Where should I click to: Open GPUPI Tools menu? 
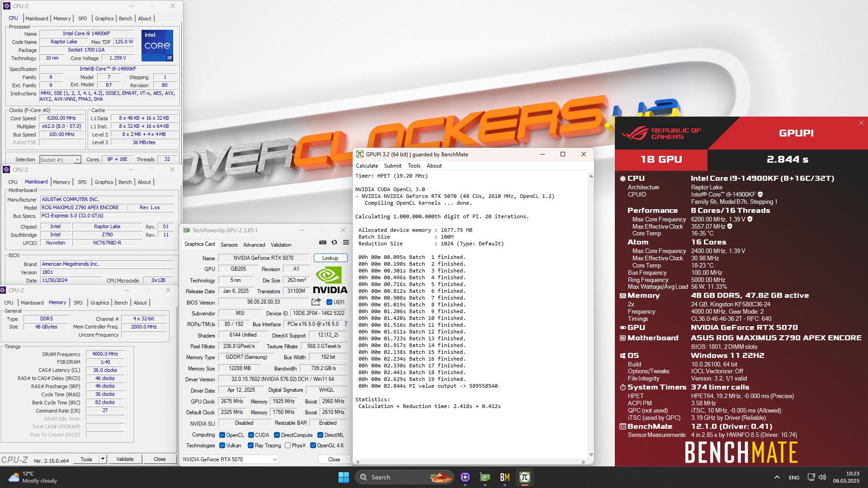(414, 166)
